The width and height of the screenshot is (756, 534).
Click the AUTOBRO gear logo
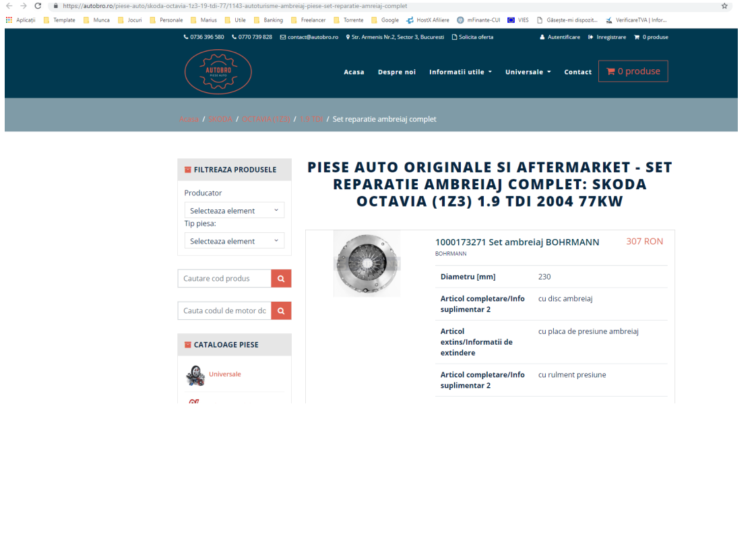coord(218,72)
